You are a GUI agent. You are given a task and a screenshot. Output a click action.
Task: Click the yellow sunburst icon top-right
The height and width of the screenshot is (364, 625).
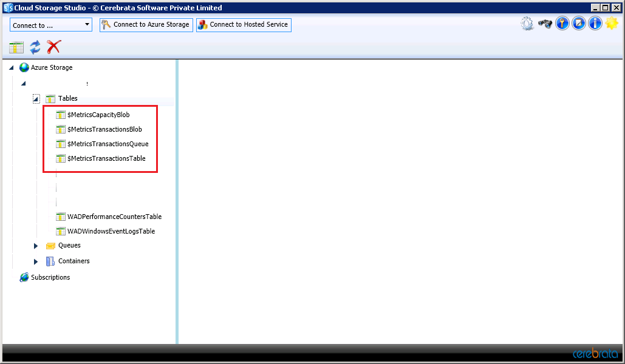611,23
